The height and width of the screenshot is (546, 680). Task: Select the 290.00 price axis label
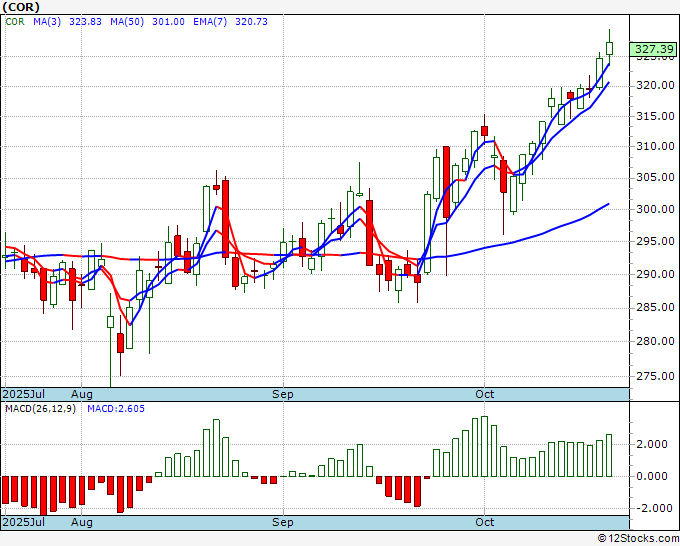pyautogui.click(x=655, y=274)
